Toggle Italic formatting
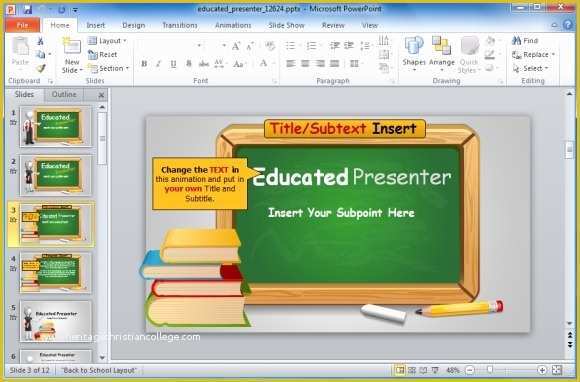The width and height of the screenshot is (580, 382). click(159, 64)
